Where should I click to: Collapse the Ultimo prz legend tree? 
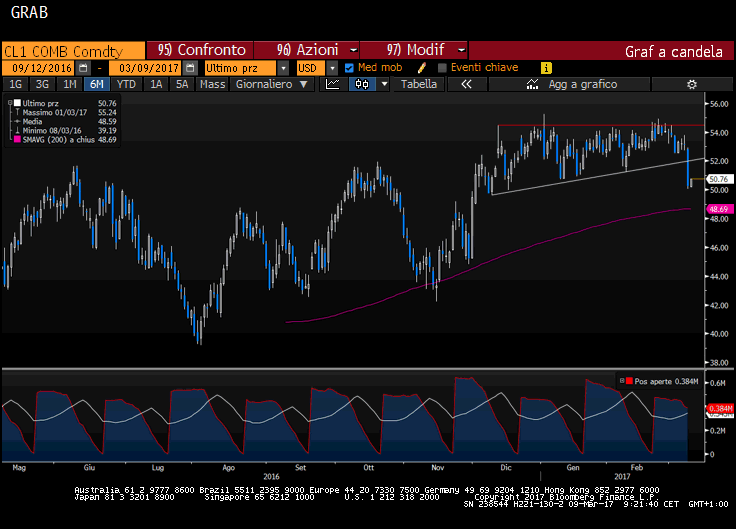point(9,103)
